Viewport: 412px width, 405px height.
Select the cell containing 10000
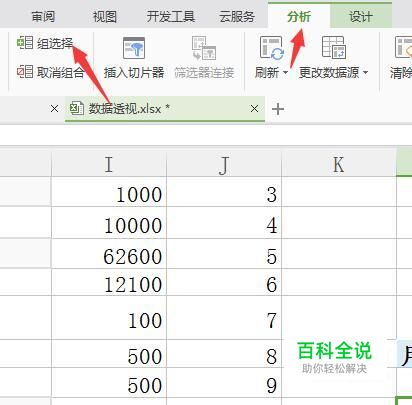(x=109, y=222)
